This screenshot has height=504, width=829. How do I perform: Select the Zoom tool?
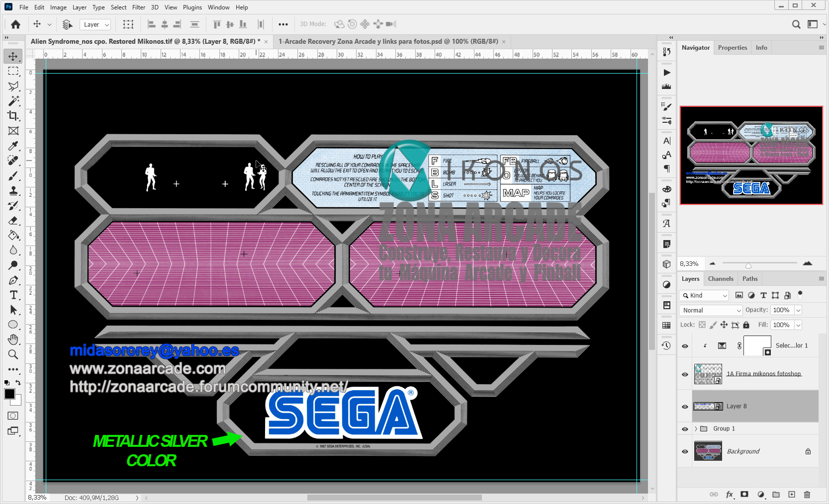click(13, 354)
